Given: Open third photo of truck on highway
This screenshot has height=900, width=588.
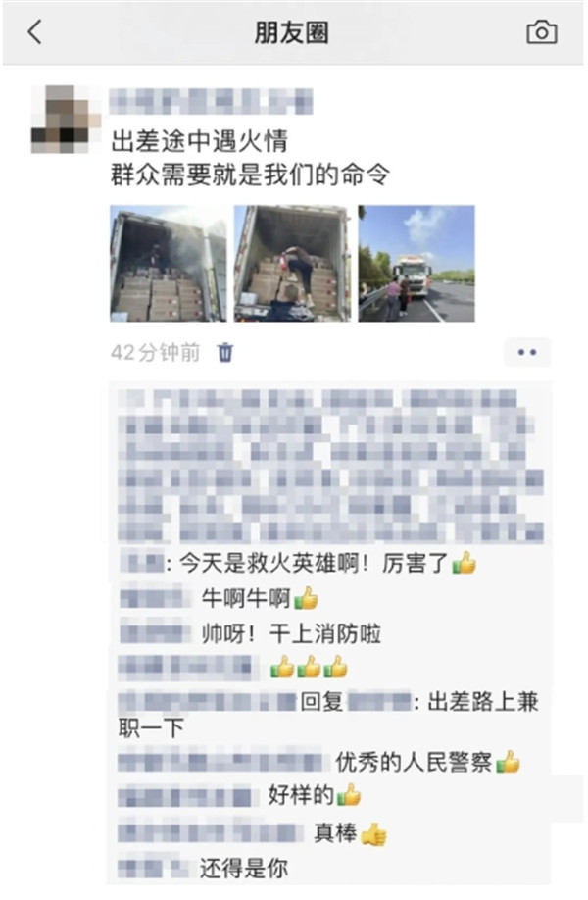Looking at the screenshot, I should 416,264.
